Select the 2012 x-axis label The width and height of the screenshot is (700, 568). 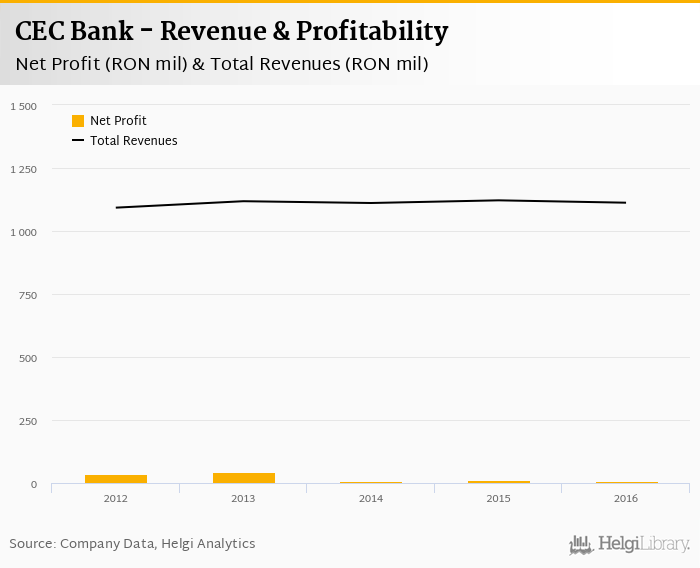pyautogui.click(x=116, y=498)
